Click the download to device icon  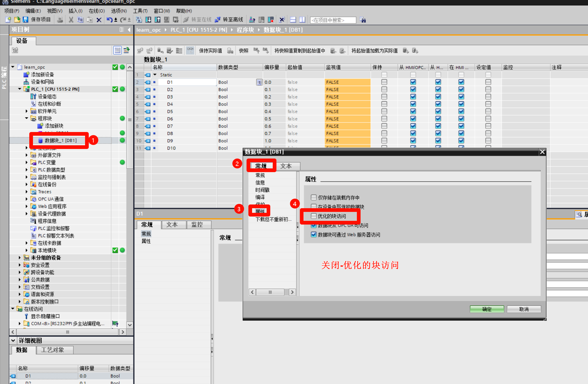(148, 20)
